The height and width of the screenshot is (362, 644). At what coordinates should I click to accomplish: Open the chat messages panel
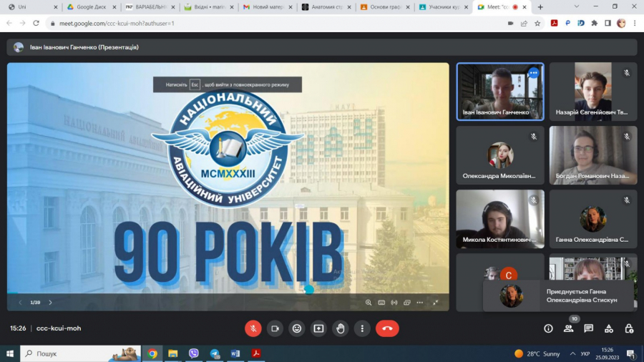(588, 328)
